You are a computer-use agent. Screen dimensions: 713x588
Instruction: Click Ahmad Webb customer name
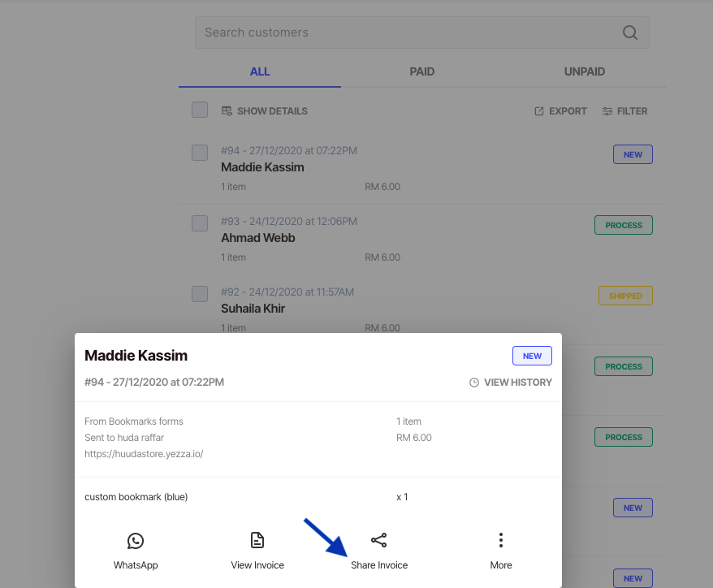click(x=257, y=238)
